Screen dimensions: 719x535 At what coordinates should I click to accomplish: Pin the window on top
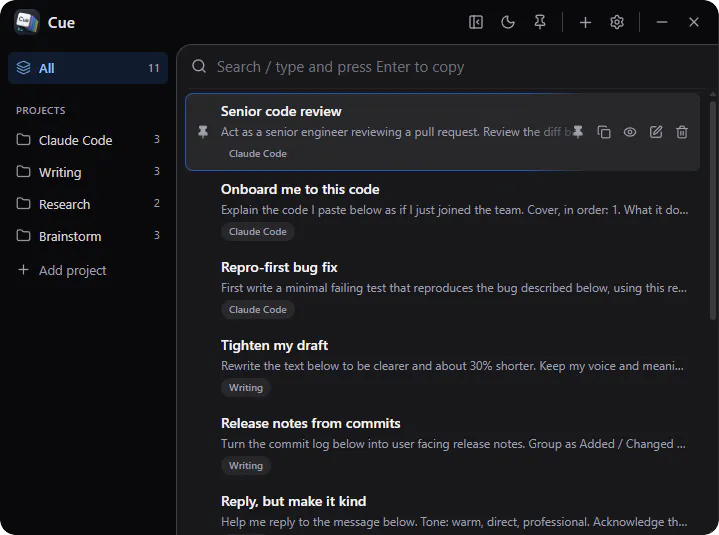point(540,22)
